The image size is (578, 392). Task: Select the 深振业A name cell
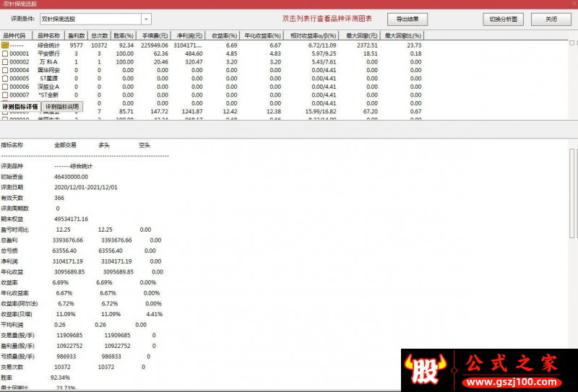click(48, 87)
